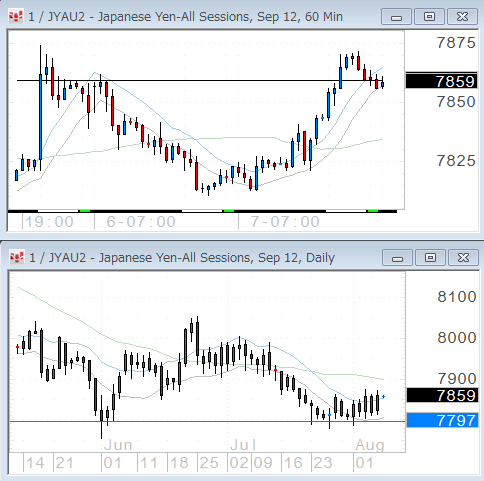Minimize the 60 Min chart window

pyautogui.click(x=396, y=17)
